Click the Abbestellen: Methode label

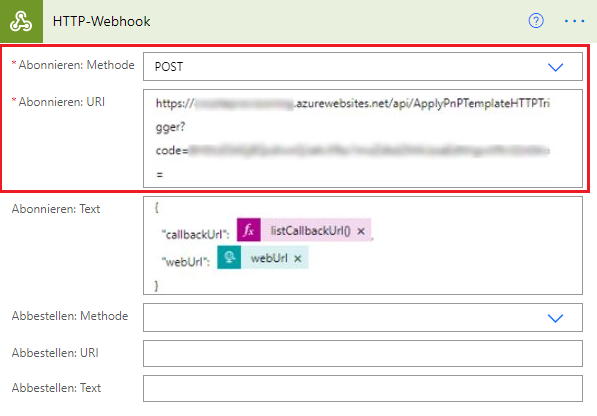70,316
